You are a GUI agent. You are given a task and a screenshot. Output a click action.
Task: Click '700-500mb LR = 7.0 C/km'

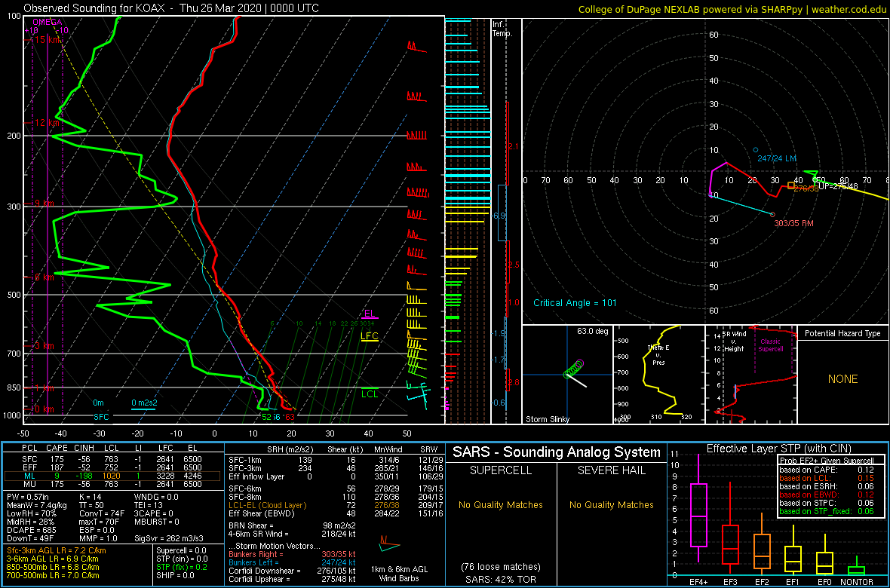[x=53, y=575]
